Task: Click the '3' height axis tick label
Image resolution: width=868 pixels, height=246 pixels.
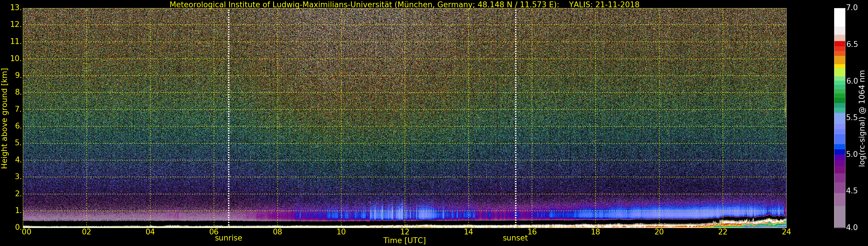Action: pyautogui.click(x=18, y=177)
